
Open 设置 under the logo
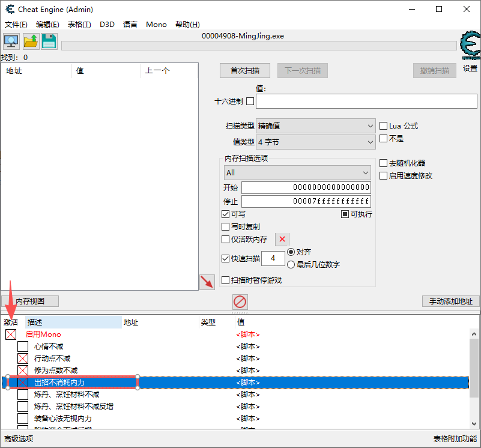(470, 68)
